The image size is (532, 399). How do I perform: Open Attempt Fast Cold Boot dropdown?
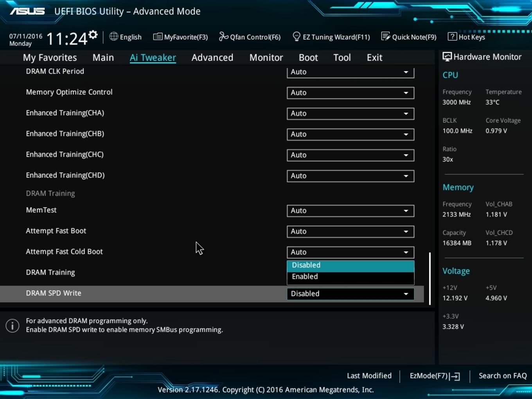(x=350, y=252)
